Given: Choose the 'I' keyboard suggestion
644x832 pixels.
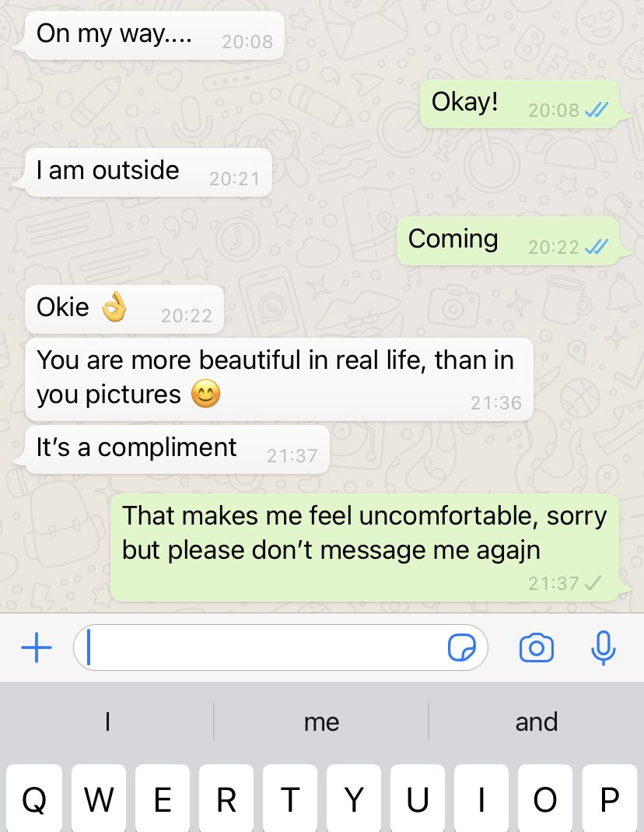Looking at the screenshot, I should pos(107,721).
